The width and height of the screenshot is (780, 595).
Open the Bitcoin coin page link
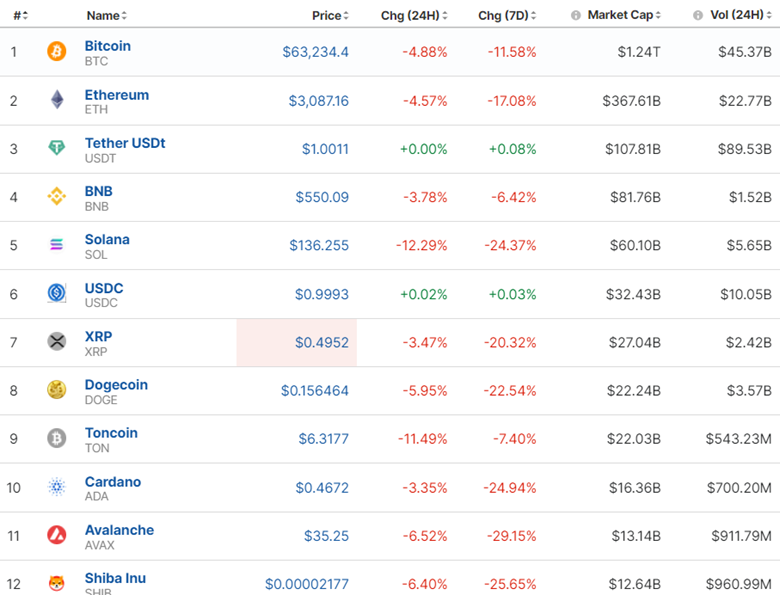pos(107,46)
